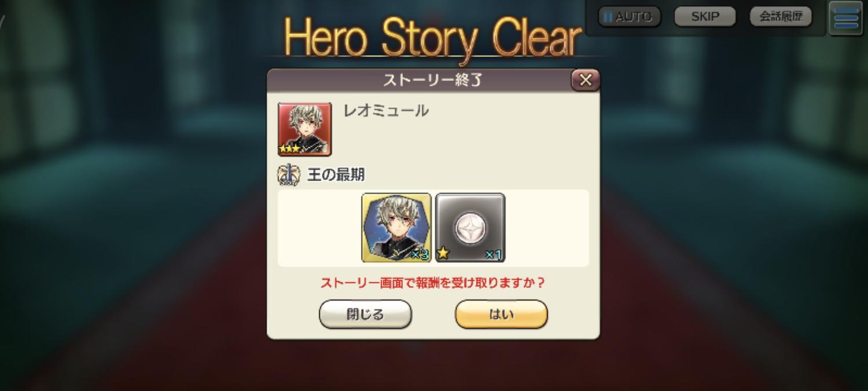The height and width of the screenshot is (391, 868).
Task: Click the ×3 quantity on shard reward
Action: (x=420, y=255)
